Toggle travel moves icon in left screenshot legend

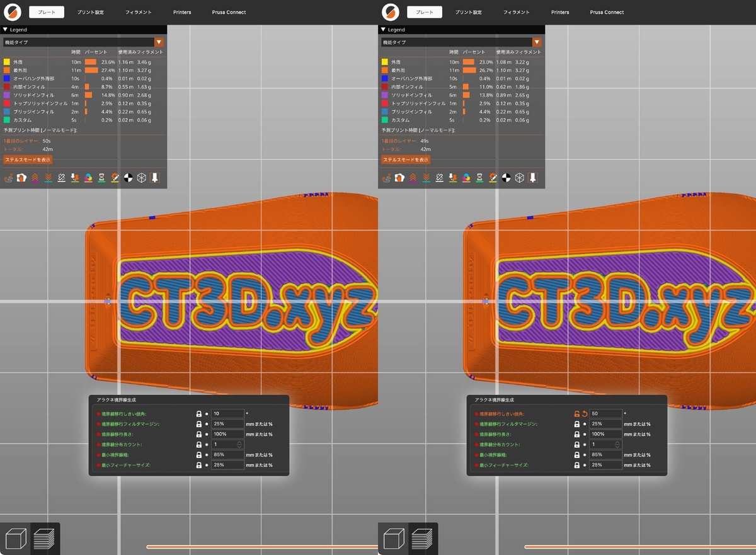coord(8,178)
